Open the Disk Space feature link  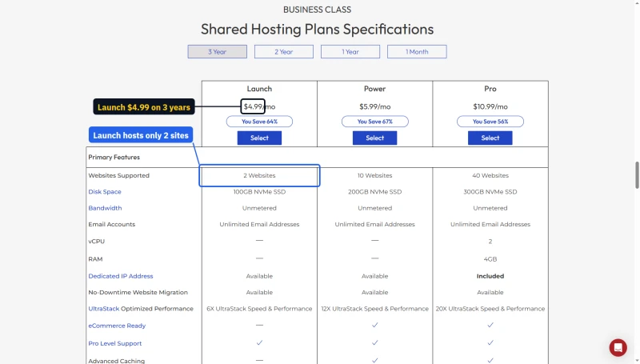pyautogui.click(x=105, y=192)
